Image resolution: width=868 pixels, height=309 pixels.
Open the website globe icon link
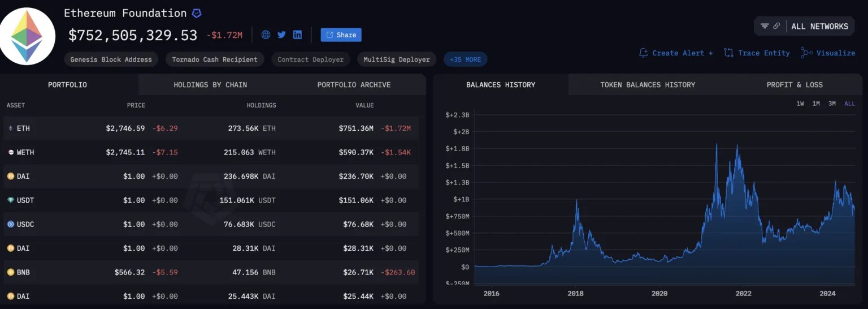click(266, 35)
